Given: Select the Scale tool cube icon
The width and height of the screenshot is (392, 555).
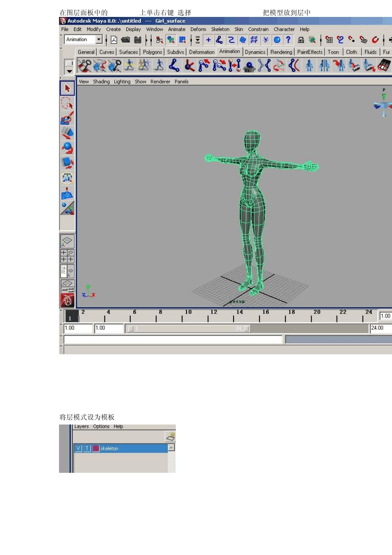Looking at the screenshot, I should click(67, 163).
